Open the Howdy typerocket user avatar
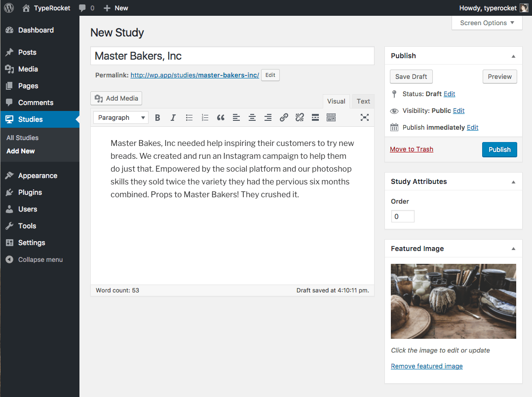This screenshot has height=397, width=532. pyautogui.click(x=524, y=8)
